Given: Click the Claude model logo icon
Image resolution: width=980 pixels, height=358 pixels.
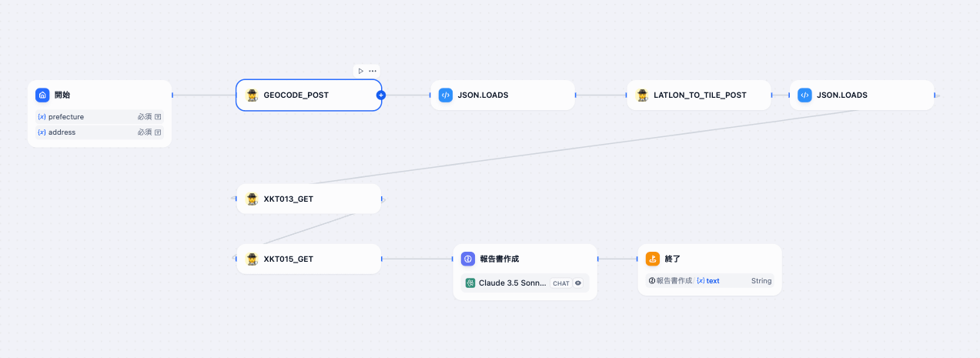Looking at the screenshot, I should pyautogui.click(x=470, y=283).
